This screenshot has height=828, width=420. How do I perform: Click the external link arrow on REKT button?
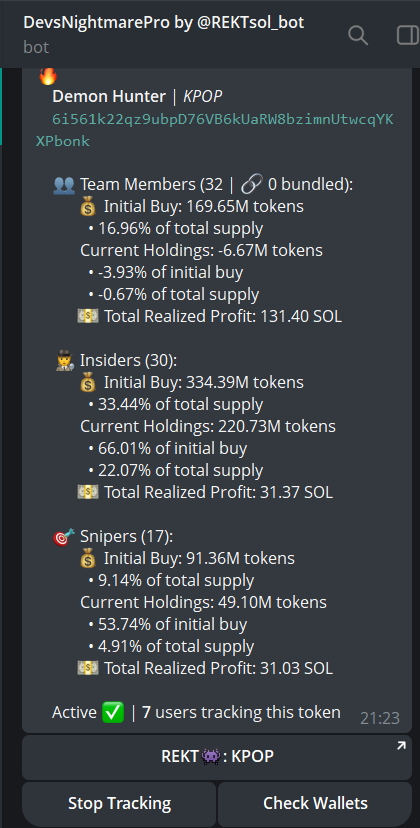click(x=401, y=746)
